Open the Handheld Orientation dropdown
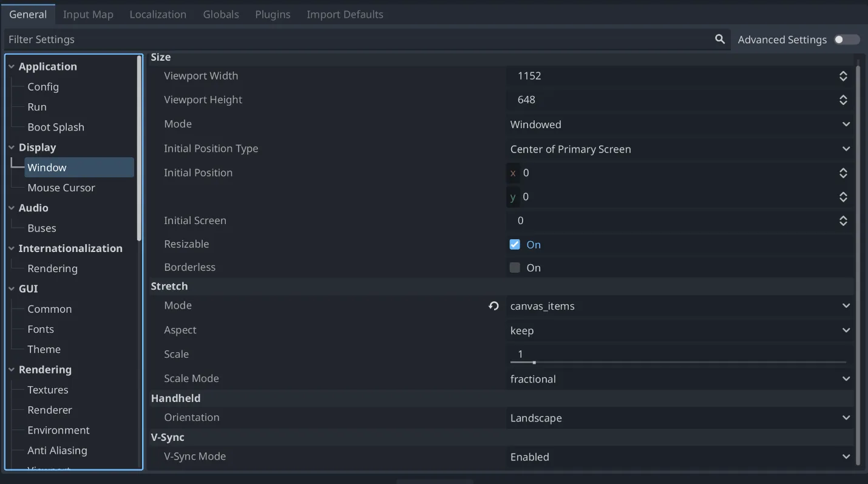The height and width of the screenshot is (484, 868). [679, 418]
